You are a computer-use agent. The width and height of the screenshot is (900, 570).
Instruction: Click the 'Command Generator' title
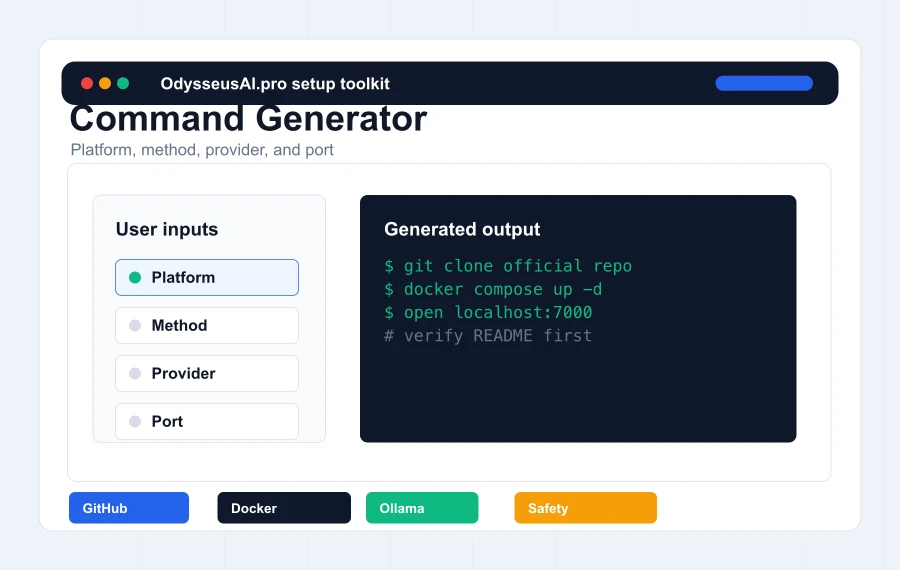coord(248,119)
